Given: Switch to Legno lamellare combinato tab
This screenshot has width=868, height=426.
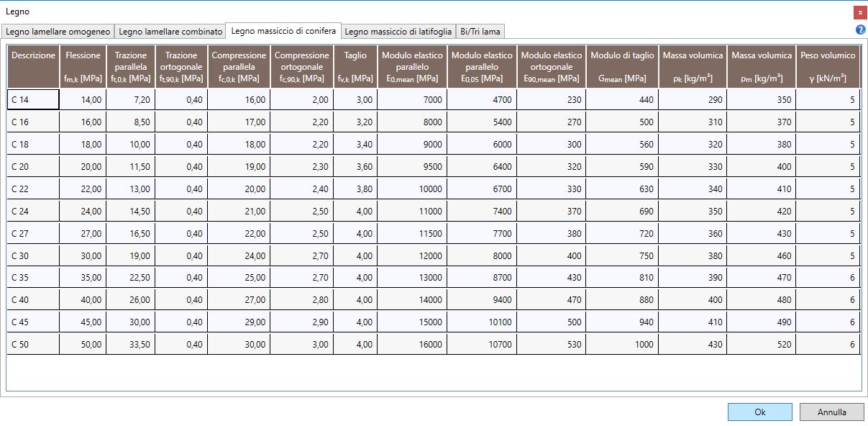Looking at the screenshot, I should [170, 31].
